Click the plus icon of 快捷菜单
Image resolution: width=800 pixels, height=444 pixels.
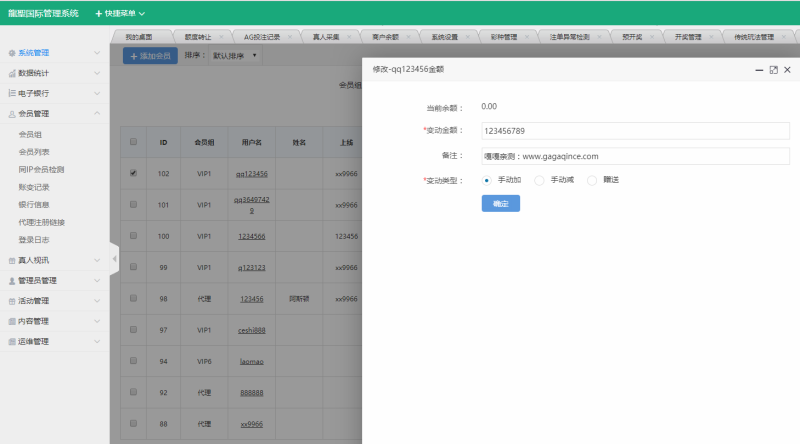98,13
